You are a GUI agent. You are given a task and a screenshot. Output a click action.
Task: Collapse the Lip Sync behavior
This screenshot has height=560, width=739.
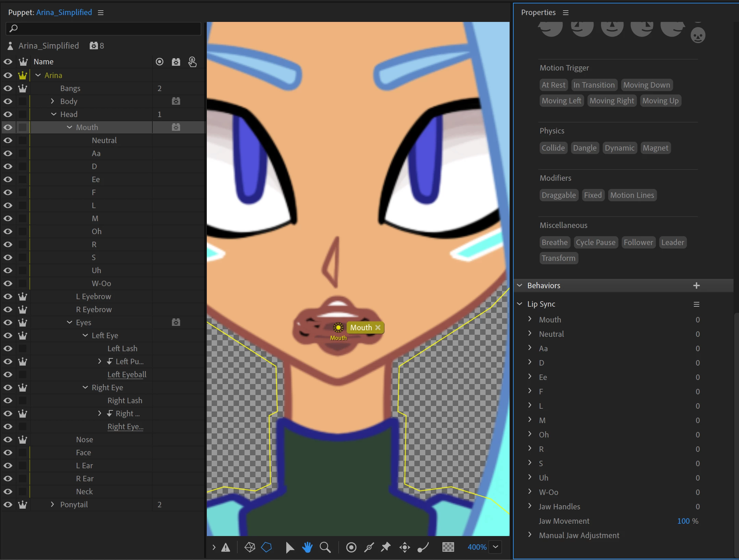coord(519,304)
